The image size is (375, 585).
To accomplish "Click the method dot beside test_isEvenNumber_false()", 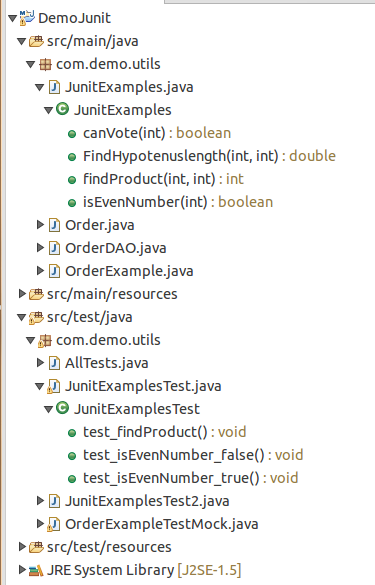I will coord(72,456).
